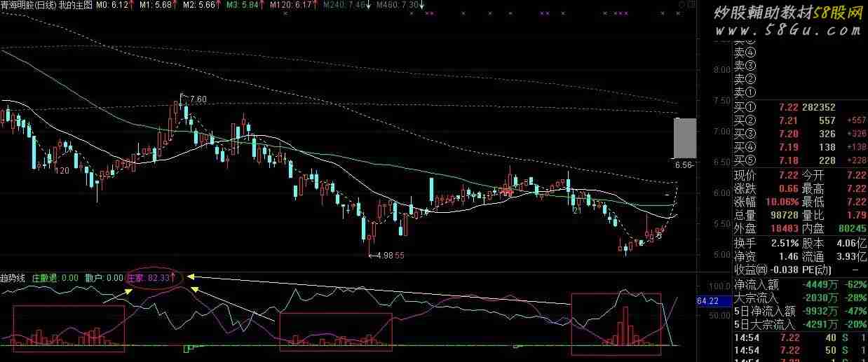Click the 282352 bid volume at 买①
The image size is (868, 362).
click(818, 107)
